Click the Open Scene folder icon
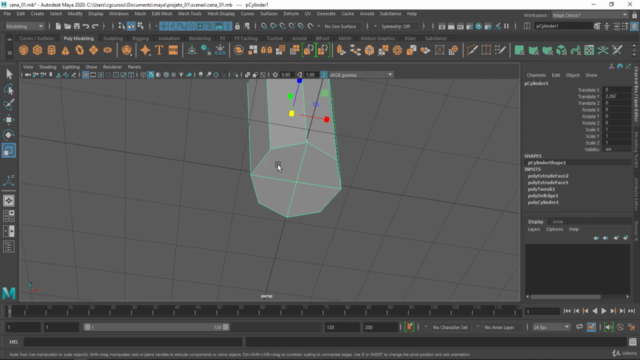 tap(67, 26)
